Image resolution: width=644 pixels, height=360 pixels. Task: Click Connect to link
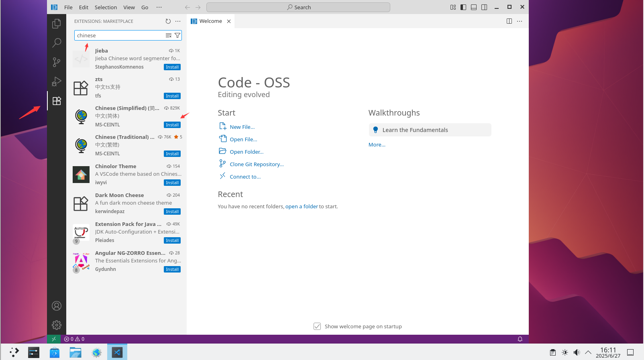245,177
